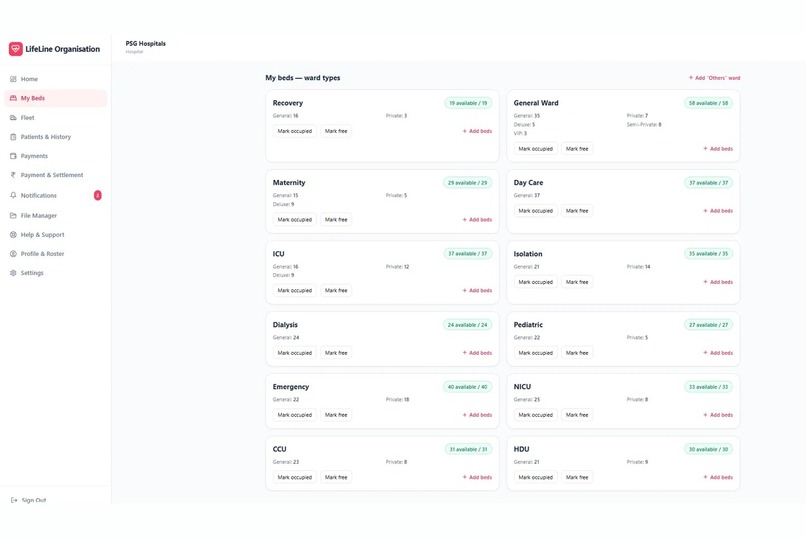Mark a Pediatric bed free
This screenshot has width=806, height=538.
tap(577, 353)
